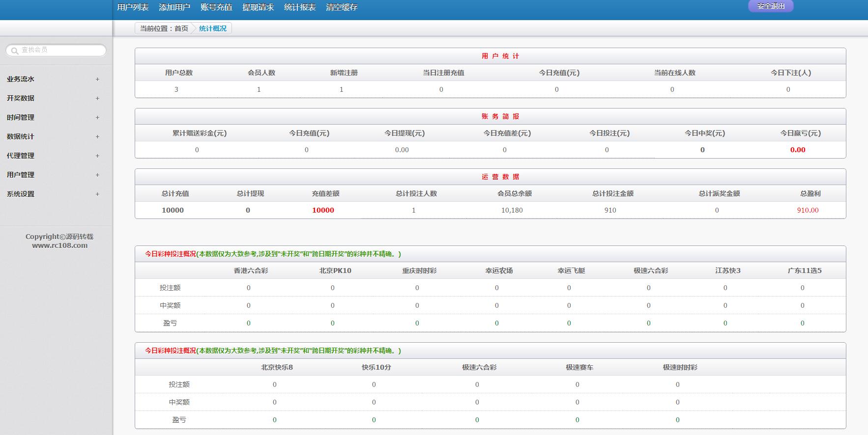Expand the 开奖数据 sidebar section

pyautogui.click(x=53, y=98)
